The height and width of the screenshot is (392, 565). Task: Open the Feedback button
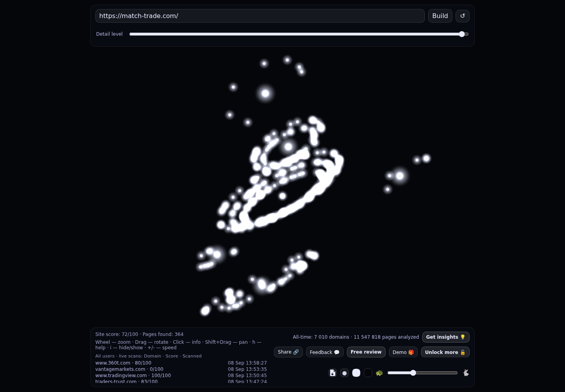click(x=324, y=352)
